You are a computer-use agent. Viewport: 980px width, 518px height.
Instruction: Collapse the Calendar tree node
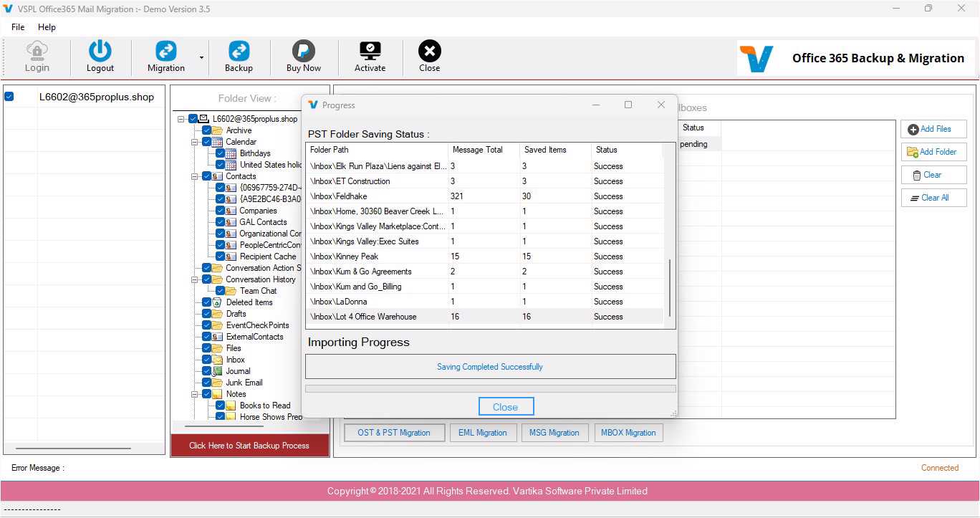click(196, 142)
